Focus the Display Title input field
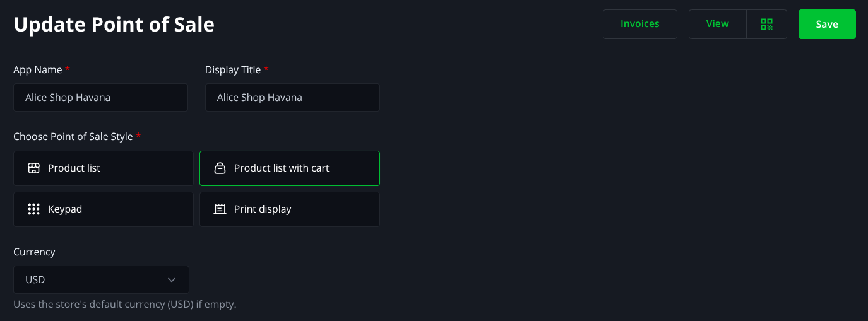This screenshot has height=321, width=868. click(x=292, y=98)
